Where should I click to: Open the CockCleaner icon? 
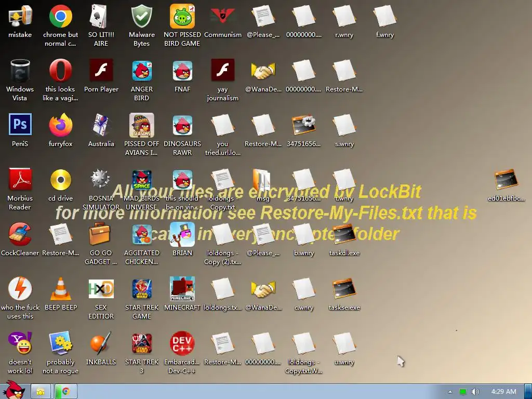tap(20, 234)
